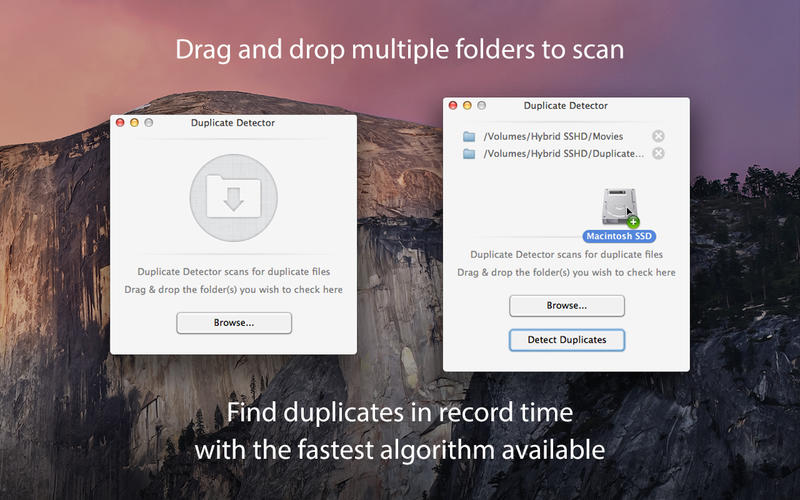The height and width of the screenshot is (500, 800).
Task: Zoom the left Duplicate Detector window
Action: 149,123
